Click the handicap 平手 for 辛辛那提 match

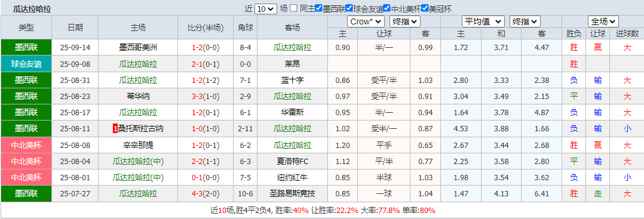point(384,145)
